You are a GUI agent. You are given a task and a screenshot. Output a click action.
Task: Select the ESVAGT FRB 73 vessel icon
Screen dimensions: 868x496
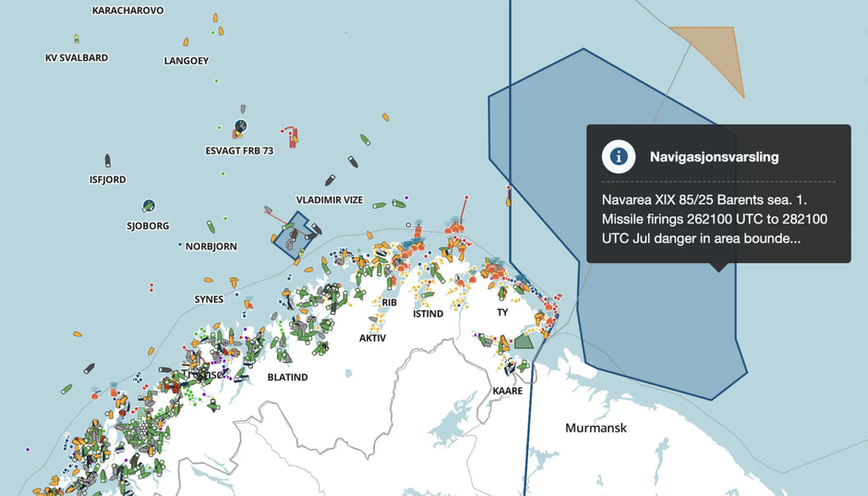(x=240, y=127)
